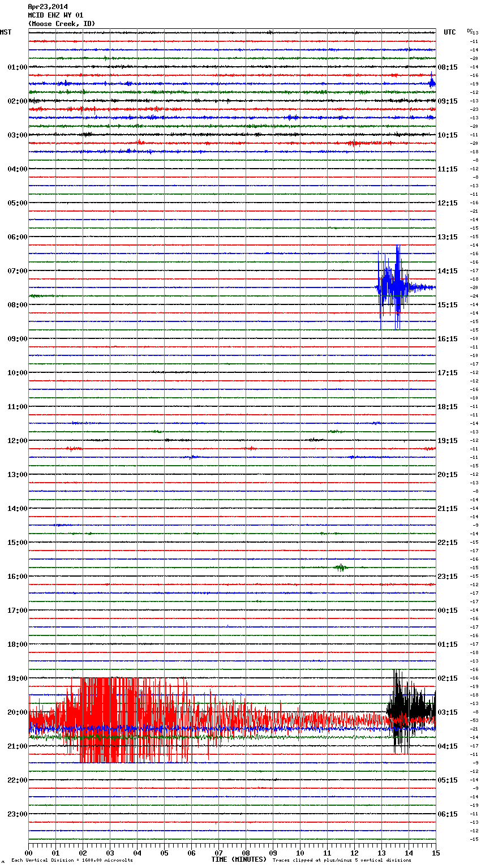Click the 03:15 UTC time label
Viewport: 481px width, 868px height.
[x=448, y=712]
